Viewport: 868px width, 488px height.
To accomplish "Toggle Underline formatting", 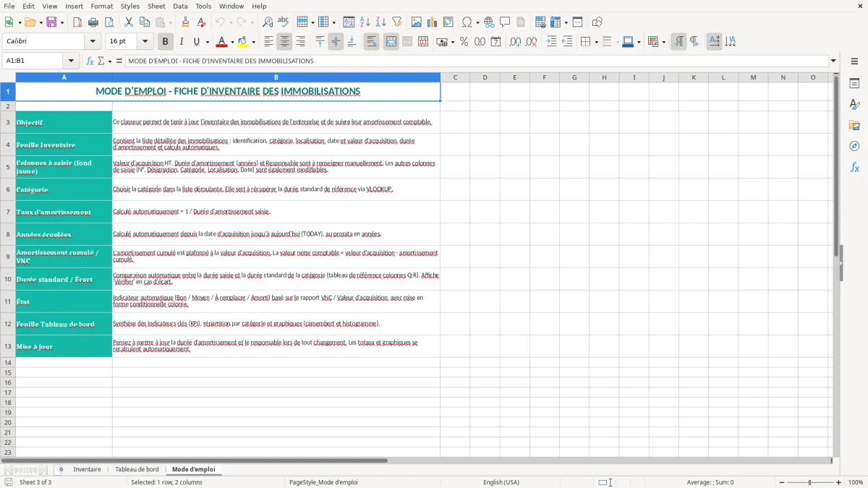I will pyautogui.click(x=196, y=42).
